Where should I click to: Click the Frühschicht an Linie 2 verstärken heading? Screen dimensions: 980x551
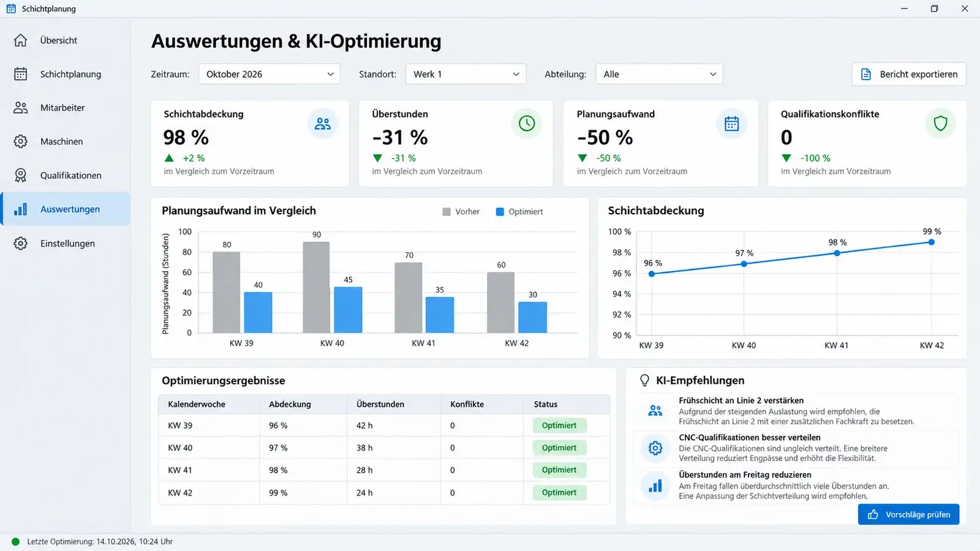[741, 400]
